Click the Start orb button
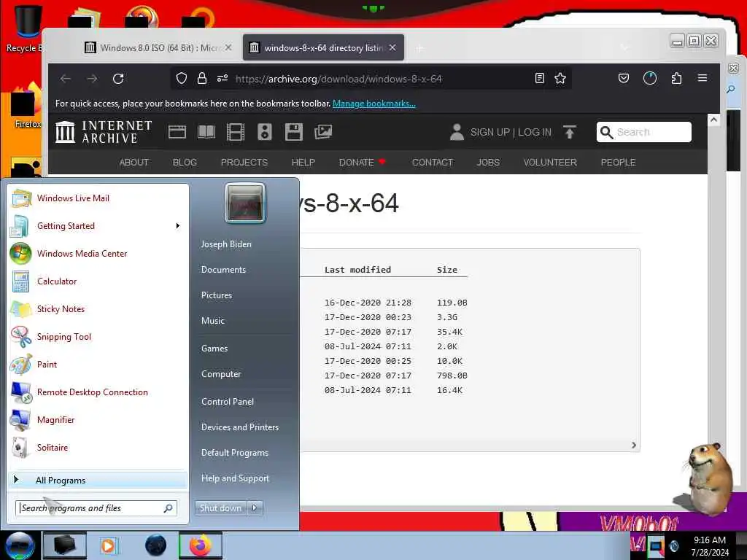 20,545
